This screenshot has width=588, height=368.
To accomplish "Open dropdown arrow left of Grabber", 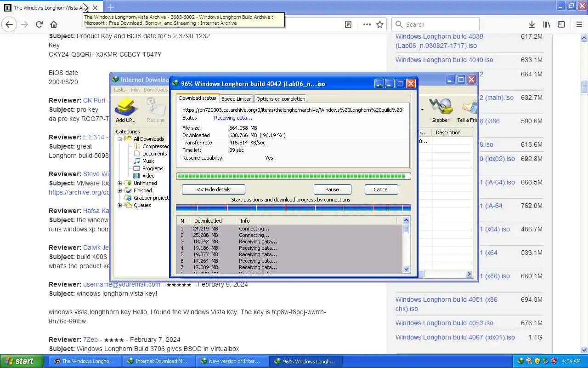I will click(422, 110).
